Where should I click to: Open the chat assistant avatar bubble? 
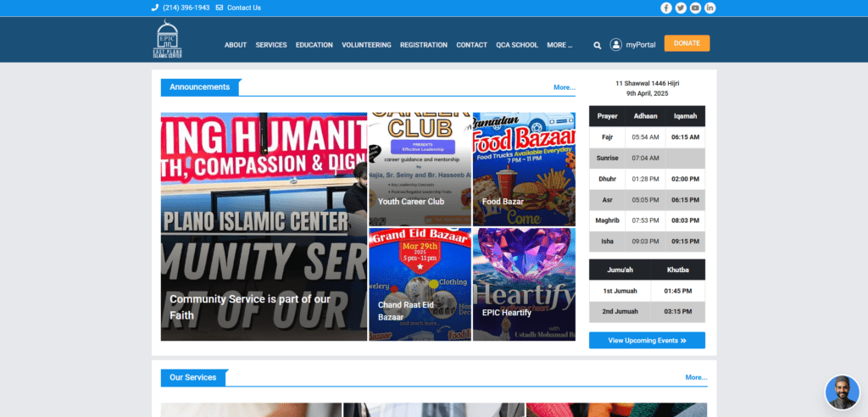pyautogui.click(x=842, y=392)
